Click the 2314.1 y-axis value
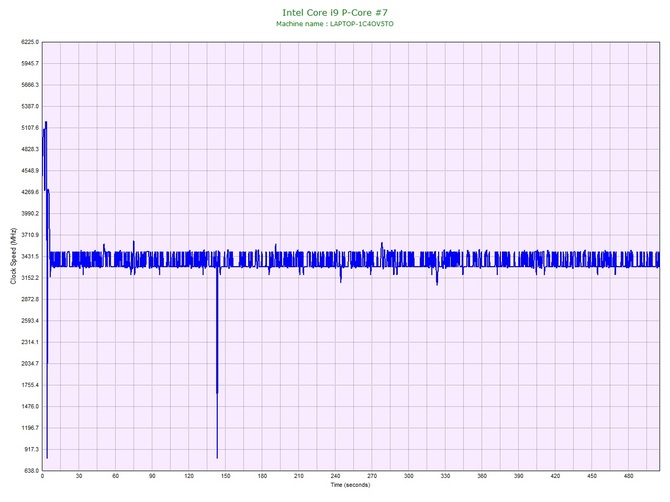Screen dimensions: 670x502 [30, 342]
